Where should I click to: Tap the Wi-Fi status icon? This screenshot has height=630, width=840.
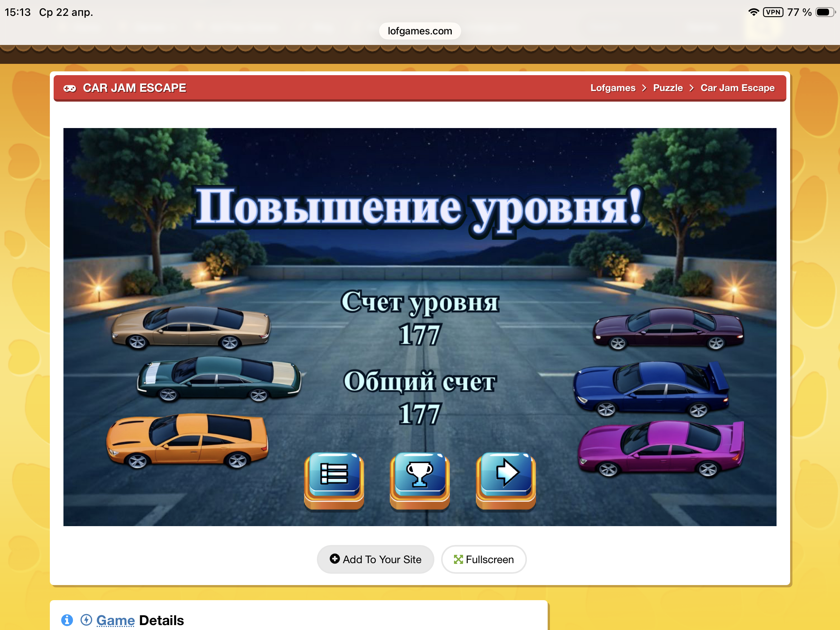(x=753, y=12)
